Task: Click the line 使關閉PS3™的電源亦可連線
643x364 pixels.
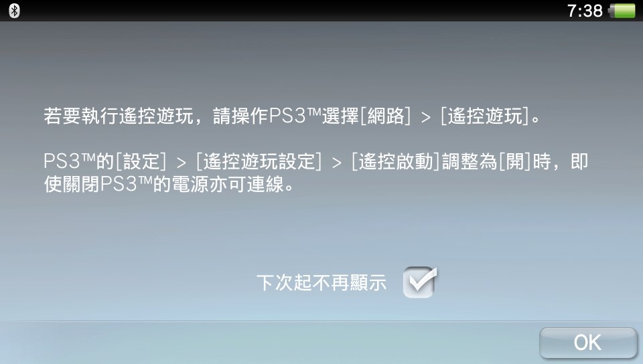Action: (x=169, y=185)
